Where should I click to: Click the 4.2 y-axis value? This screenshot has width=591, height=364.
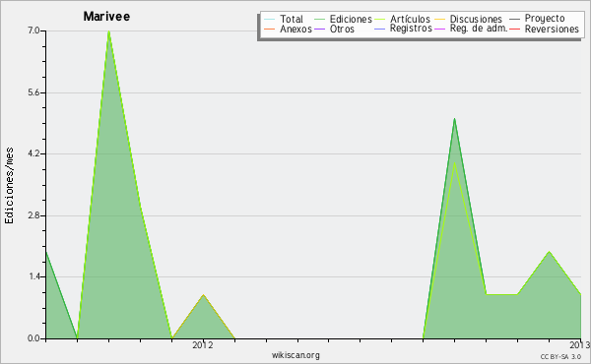33,153
